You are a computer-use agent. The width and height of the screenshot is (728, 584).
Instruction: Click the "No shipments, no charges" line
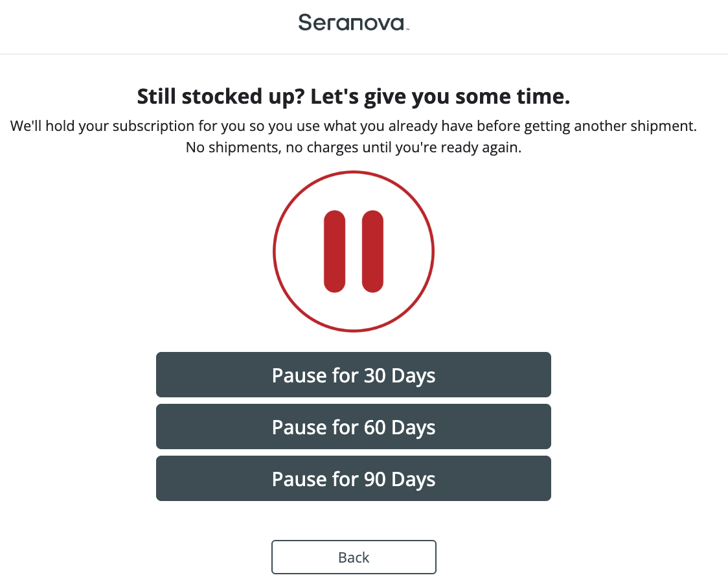point(353,147)
